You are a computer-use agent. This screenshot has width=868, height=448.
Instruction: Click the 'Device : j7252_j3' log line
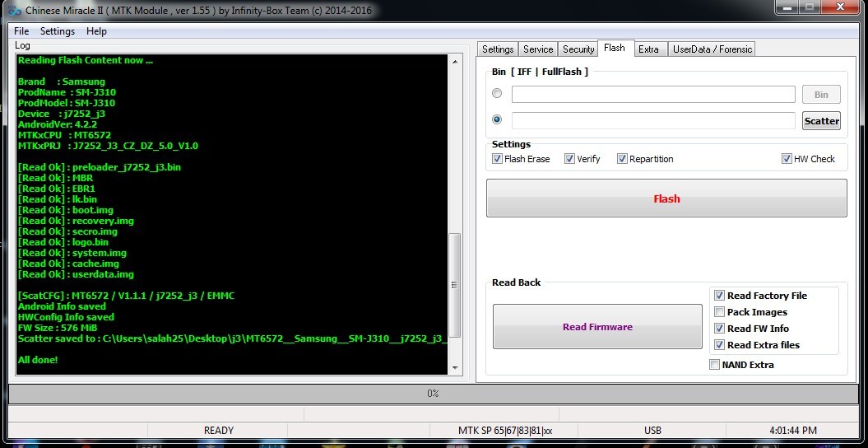[x=62, y=114]
